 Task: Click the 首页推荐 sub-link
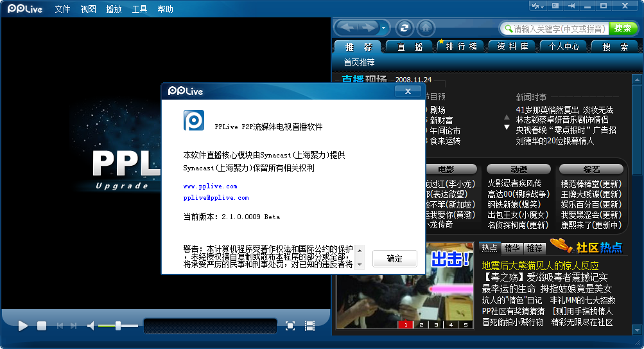[x=359, y=62]
